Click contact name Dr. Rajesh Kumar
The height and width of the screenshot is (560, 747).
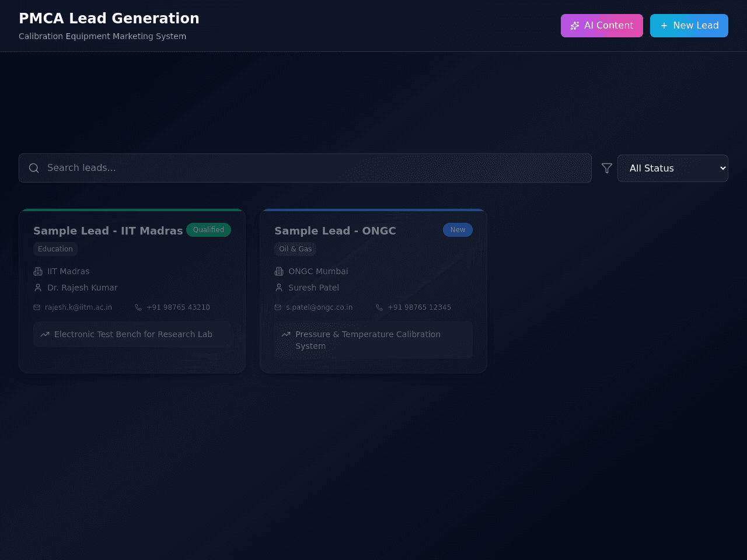(82, 288)
